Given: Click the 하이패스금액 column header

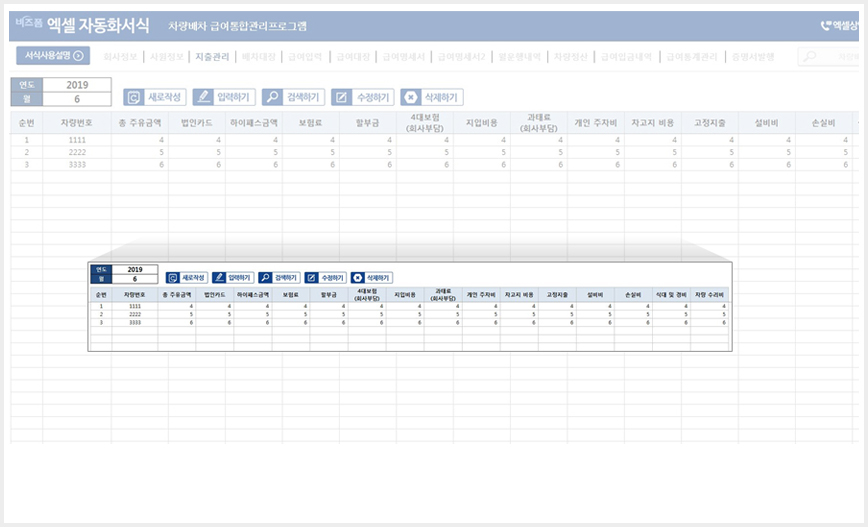Looking at the screenshot, I should (x=254, y=123).
